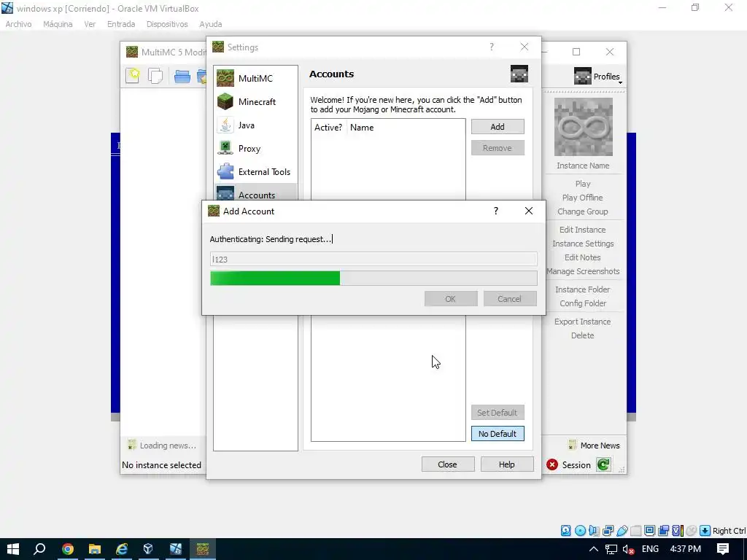Select MultiMC page in Settings sidebar
747x560 pixels.
pyautogui.click(x=256, y=78)
